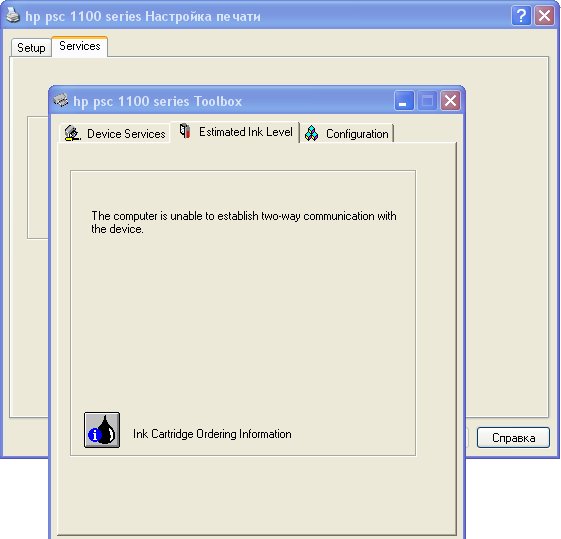
Task: Open the Configuration tab label
Action: click(x=357, y=134)
